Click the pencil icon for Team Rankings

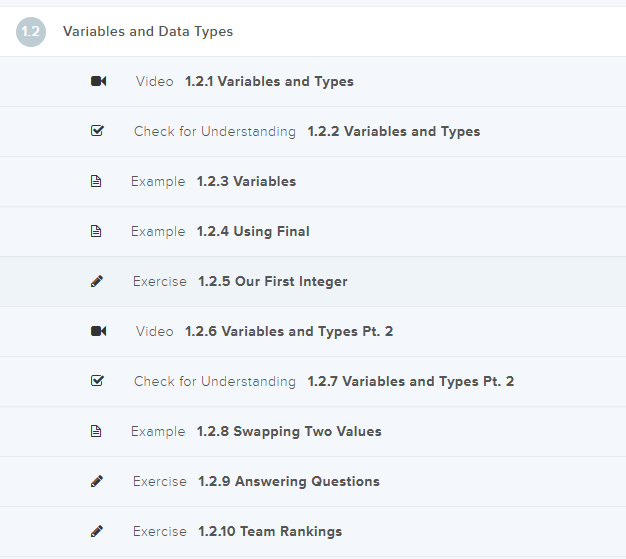pyautogui.click(x=97, y=531)
